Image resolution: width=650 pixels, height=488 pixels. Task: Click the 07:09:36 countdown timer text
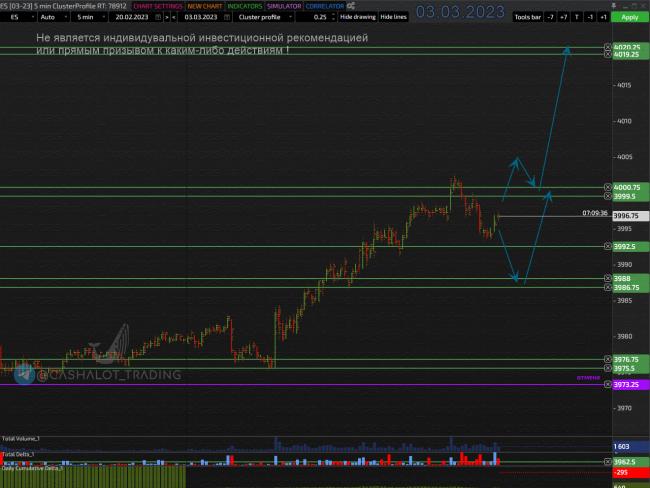594,213
